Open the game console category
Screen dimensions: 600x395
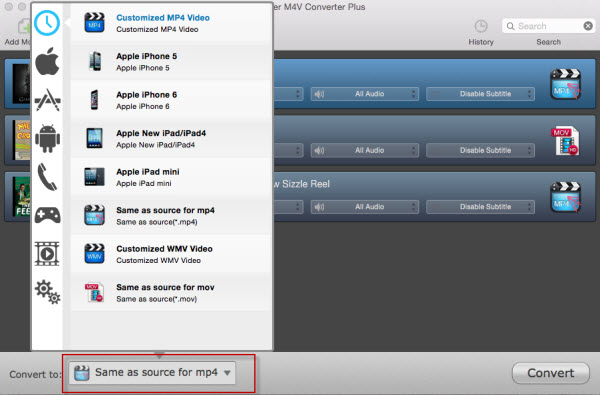[x=47, y=215]
